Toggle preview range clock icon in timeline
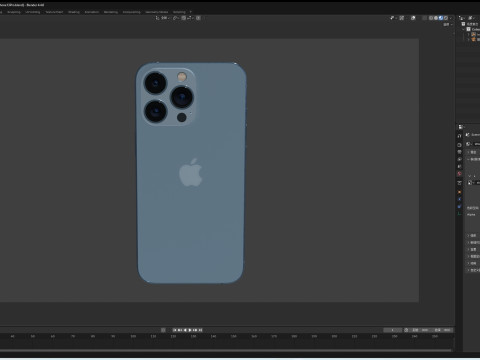The height and width of the screenshot is (360, 480). click(406, 330)
